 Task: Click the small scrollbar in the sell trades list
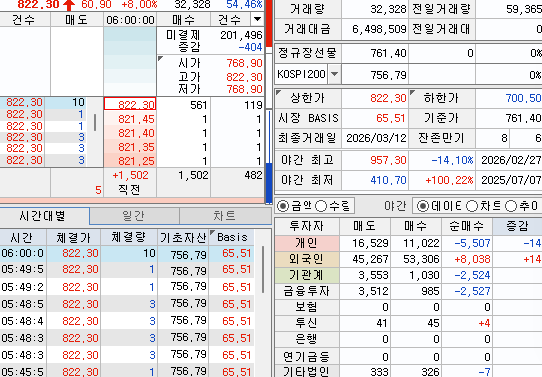pyautogui.click(x=95, y=122)
